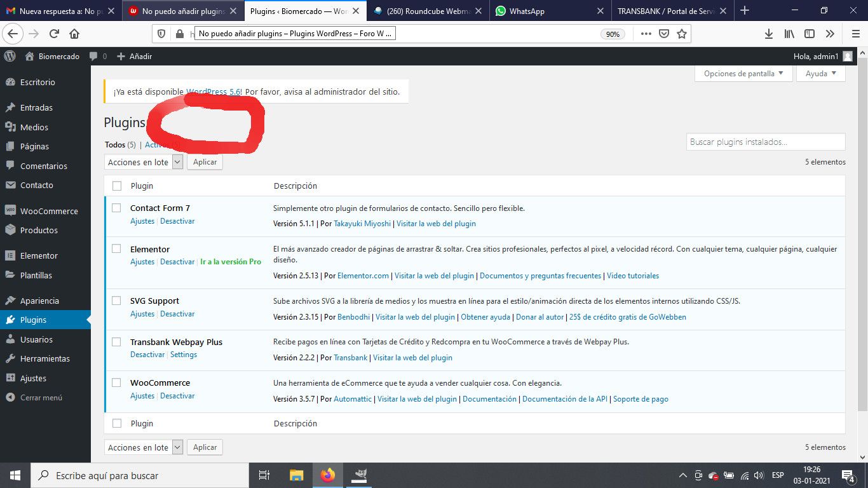Screen dimensions: 868x488
Task: Click the 90% zoom level indicator
Action: coord(613,34)
